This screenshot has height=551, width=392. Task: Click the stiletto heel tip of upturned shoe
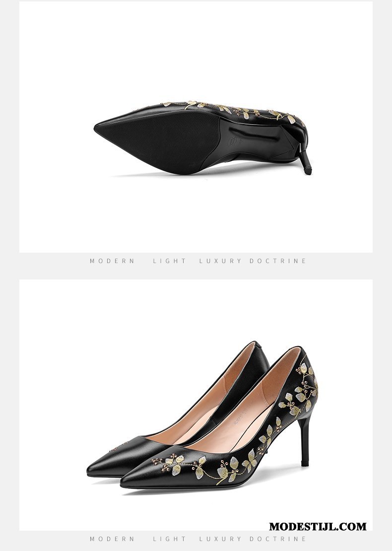pos(308,171)
